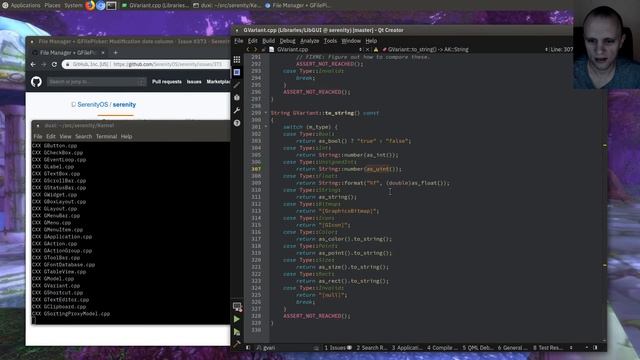Open Qt Creator Help menu

pyautogui.click(x=371, y=41)
